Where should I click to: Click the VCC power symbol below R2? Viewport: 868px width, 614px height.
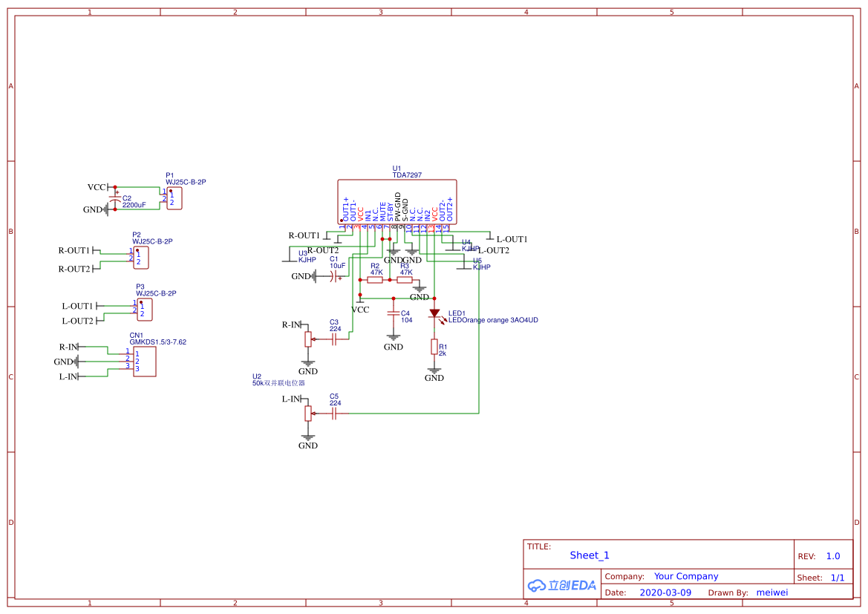pyautogui.click(x=360, y=301)
